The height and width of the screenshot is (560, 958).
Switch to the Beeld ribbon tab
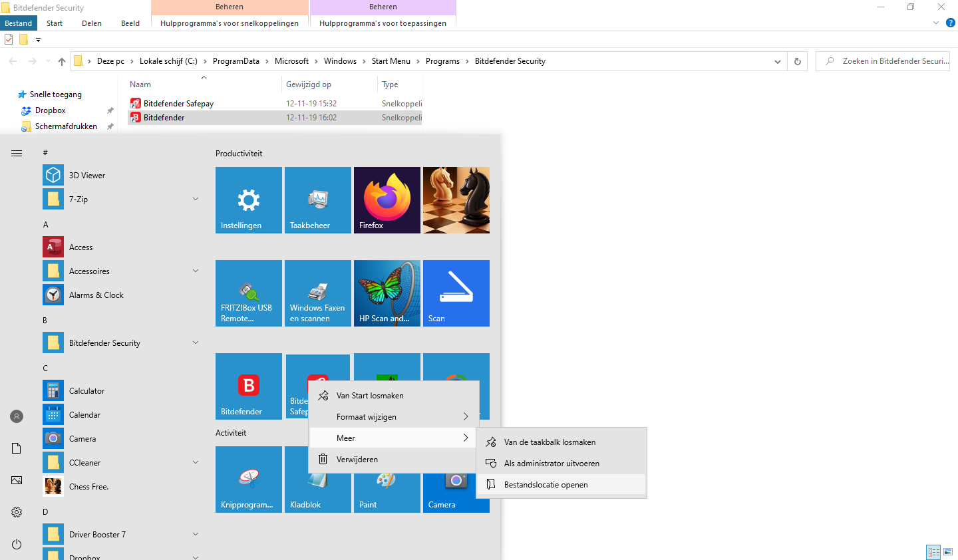click(130, 23)
